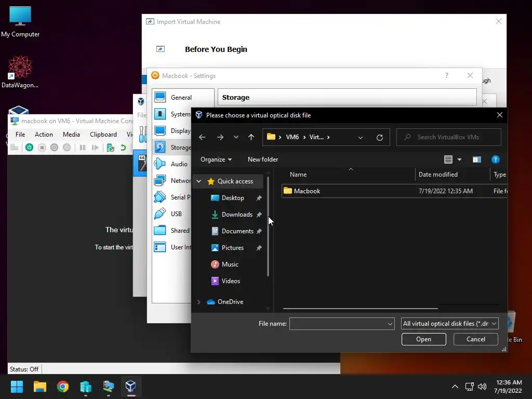Open the File name dropdown arrow

click(x=390, y=324)
